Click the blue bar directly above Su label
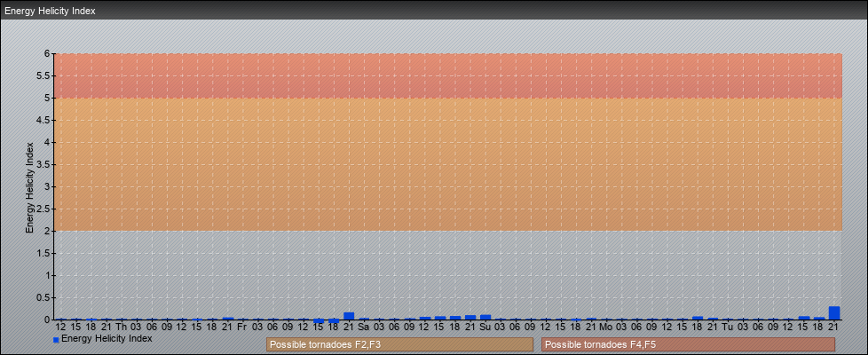Screen dimensions: 868x355 (485, 318)
